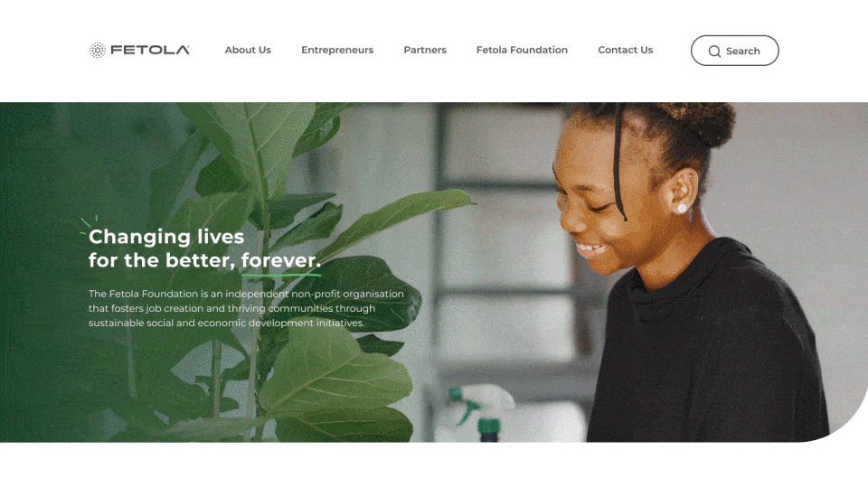The height and width of the screenshot is (488, 868).
Task: Open the About Us menu item
Action: (x=248, y=50)
